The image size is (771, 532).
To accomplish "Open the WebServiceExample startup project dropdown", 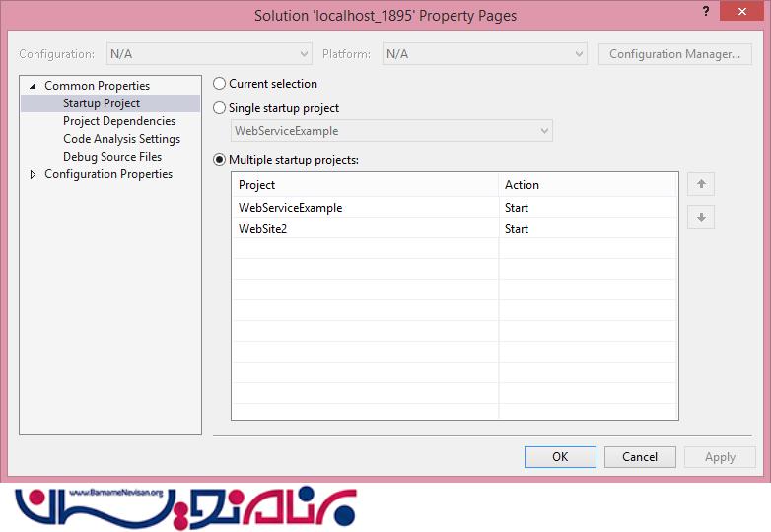I will coord(391,131).
